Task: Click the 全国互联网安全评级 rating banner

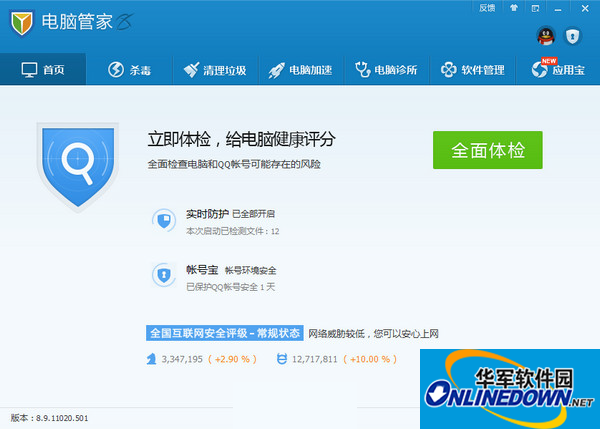Action: (225, 333)
